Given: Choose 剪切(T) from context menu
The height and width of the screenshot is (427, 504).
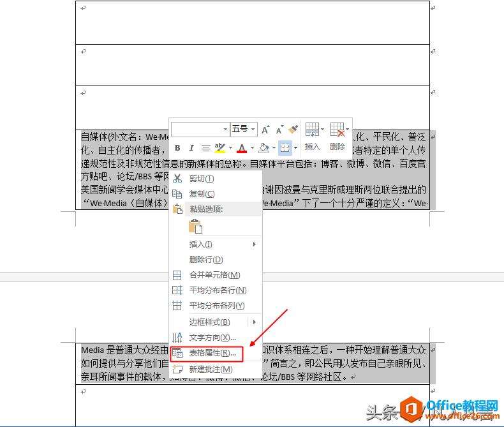Looking at the screenshot, I should pos(216,179).
